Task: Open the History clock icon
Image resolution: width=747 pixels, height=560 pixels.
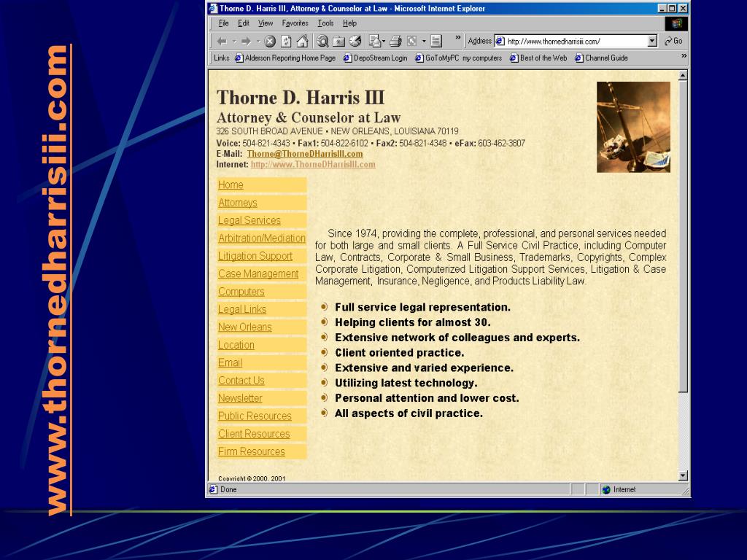Action: (x=355, y=42)
